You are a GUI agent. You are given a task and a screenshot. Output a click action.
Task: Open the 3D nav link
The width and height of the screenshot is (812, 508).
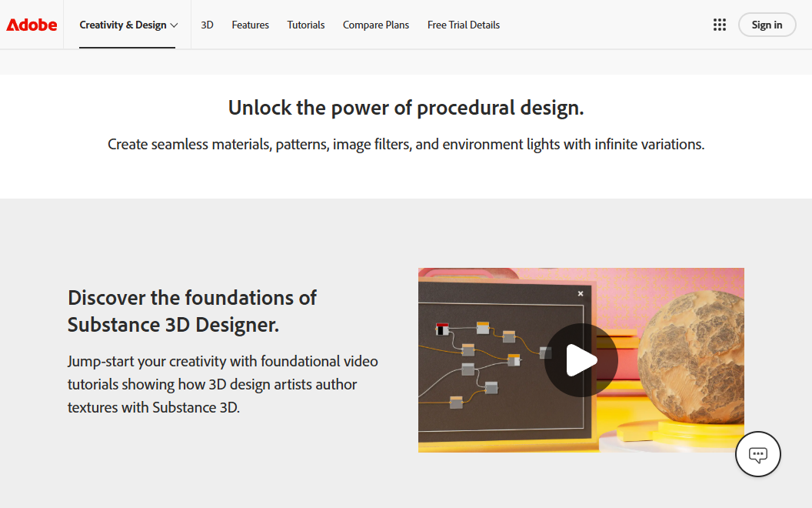[x=207, y=25]
